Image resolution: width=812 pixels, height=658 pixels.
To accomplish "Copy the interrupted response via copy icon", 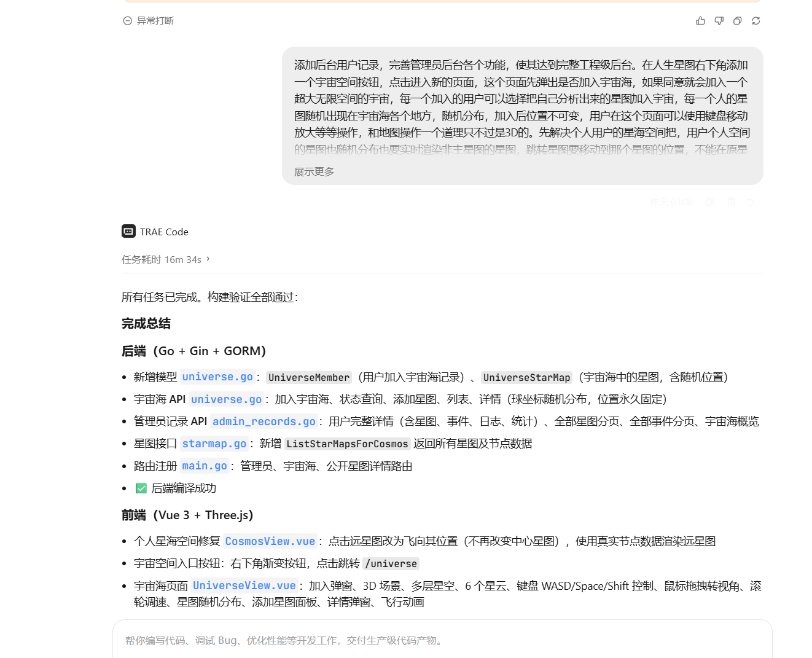I will (737, 21).
